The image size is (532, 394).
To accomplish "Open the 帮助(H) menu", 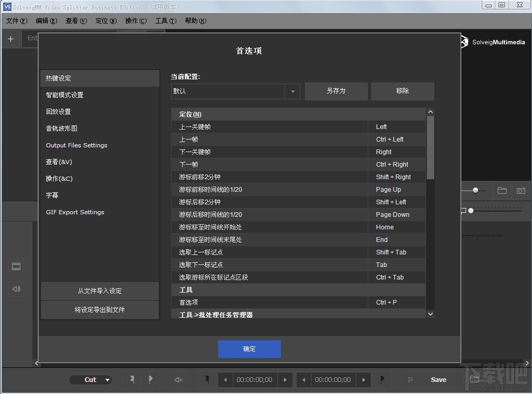I will click(x=195, y=21).
